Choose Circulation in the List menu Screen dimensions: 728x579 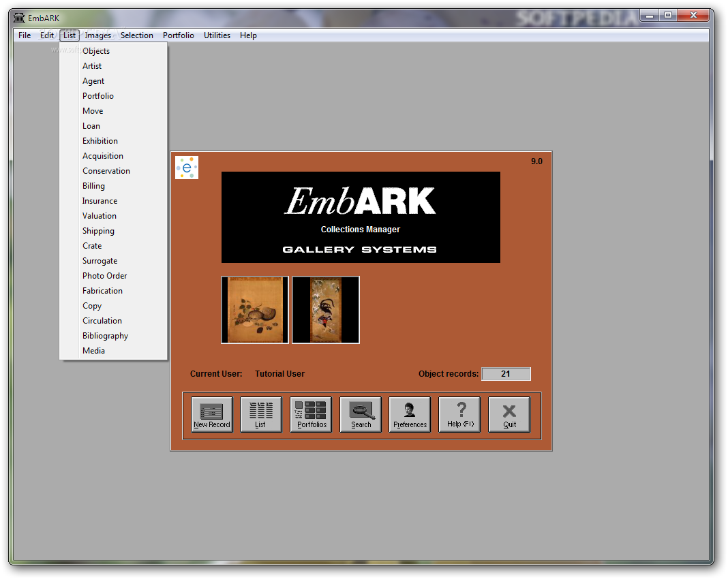pos(113,321)
